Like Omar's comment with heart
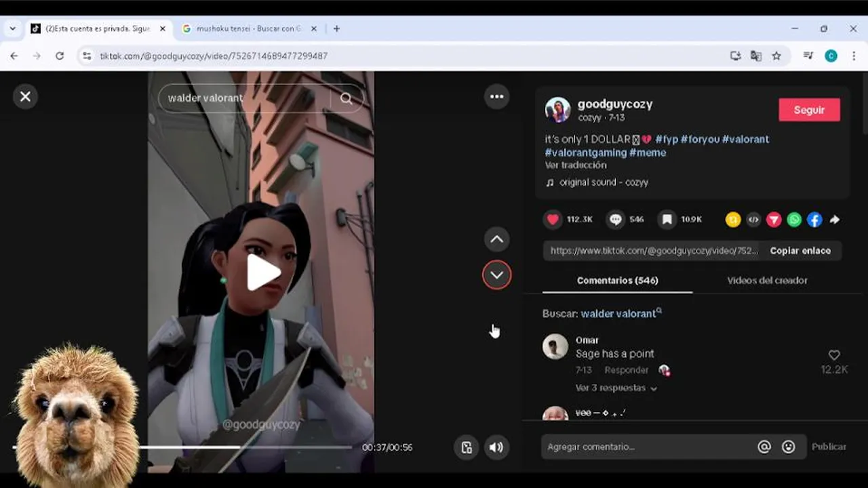This screenshot has height=488, width=868. 834,355
